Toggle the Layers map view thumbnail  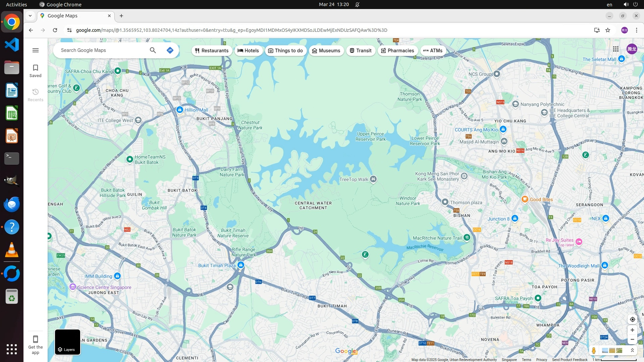coord(67,342)
